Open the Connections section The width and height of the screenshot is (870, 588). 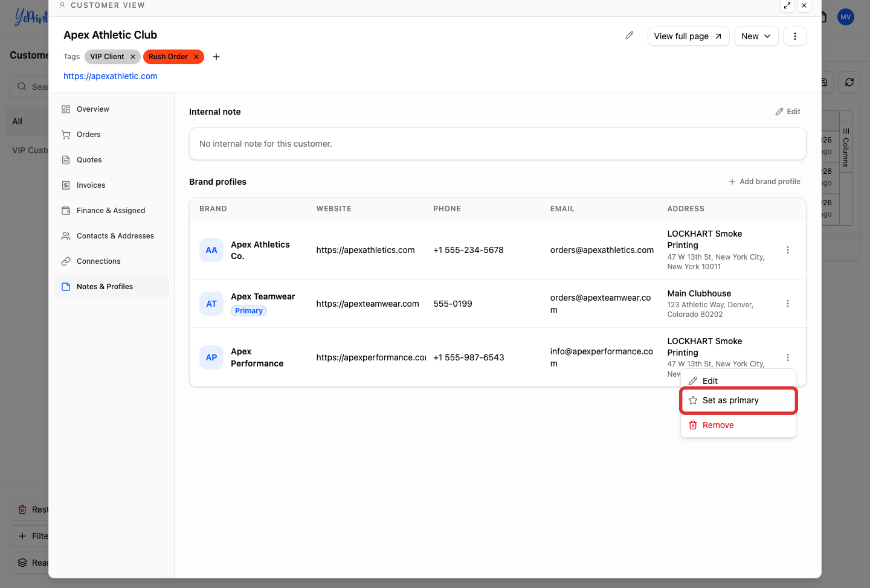(111, 261)
